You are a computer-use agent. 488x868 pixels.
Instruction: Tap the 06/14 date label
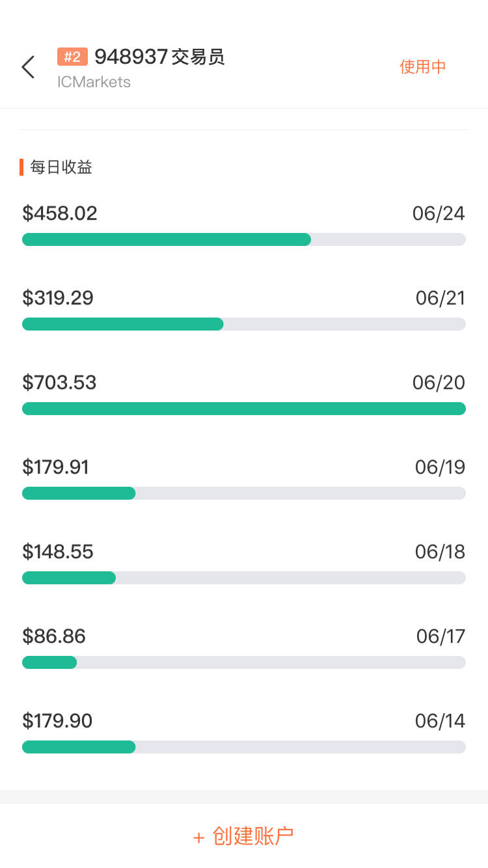440,721
